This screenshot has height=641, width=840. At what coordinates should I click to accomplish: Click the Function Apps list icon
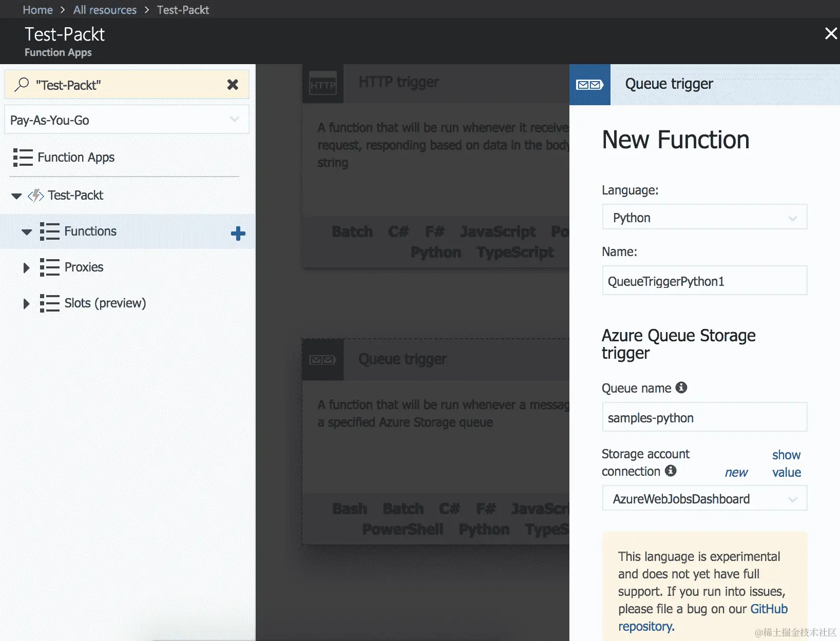tap(23, 158)
